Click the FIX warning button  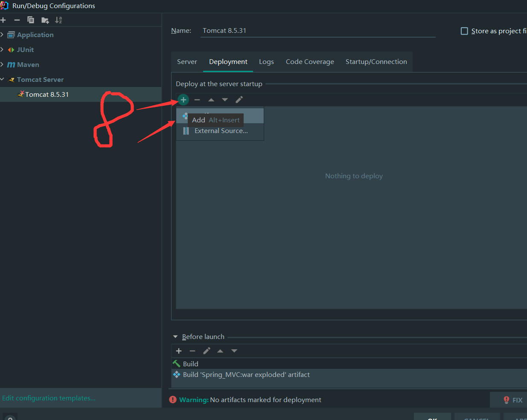point(514,400)
